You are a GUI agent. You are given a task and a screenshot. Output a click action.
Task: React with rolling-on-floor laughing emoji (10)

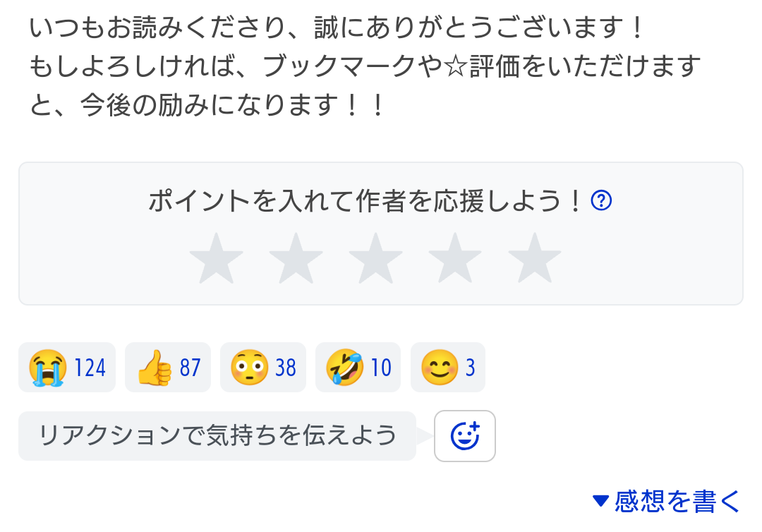358,368
